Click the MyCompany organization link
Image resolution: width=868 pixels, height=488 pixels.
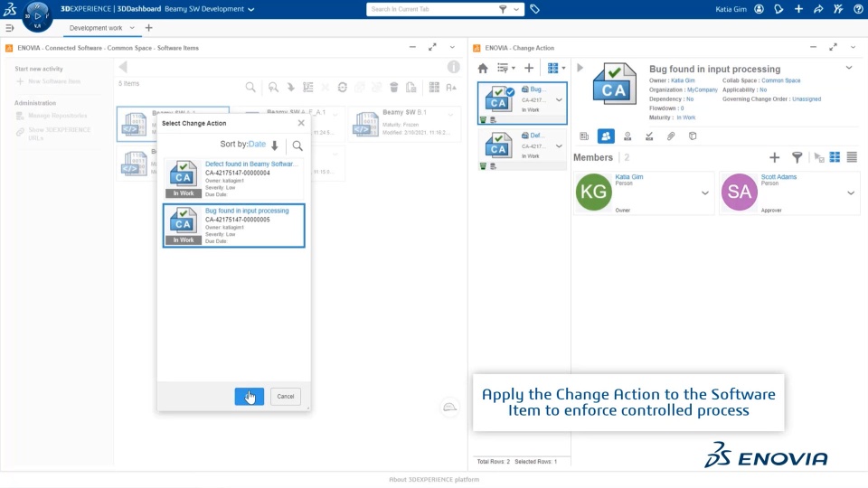[x=702, y=89]
